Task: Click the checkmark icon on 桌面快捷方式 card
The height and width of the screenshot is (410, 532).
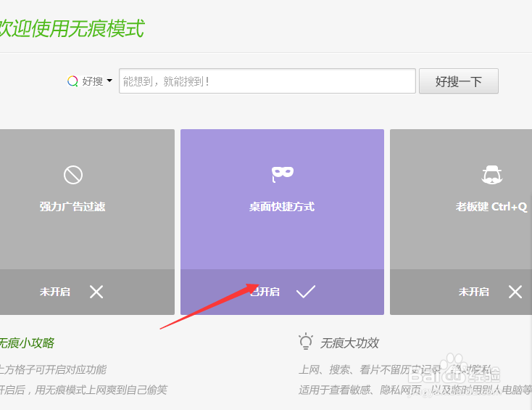Action: tap(306, 292)
